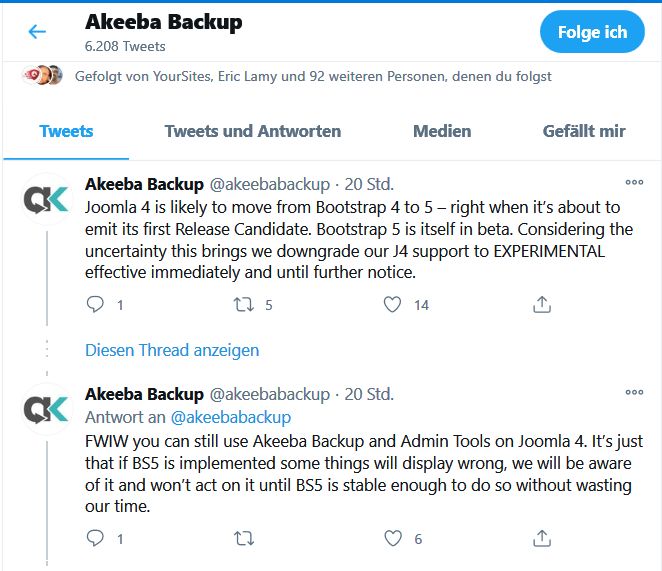
Task: Select the Medien tab
Action: (x=442, y=131)
